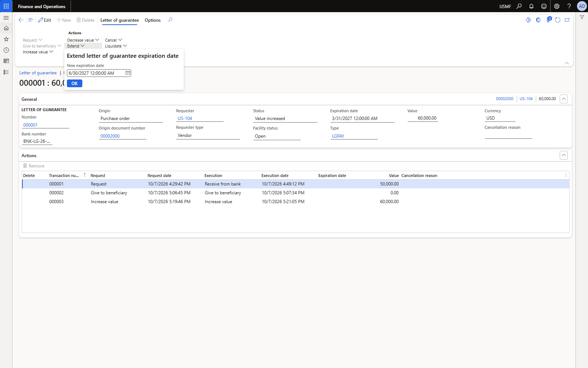This screenshot has height=368, width=588.
Task: Open the Help question mark
Action: coord(569,6)
